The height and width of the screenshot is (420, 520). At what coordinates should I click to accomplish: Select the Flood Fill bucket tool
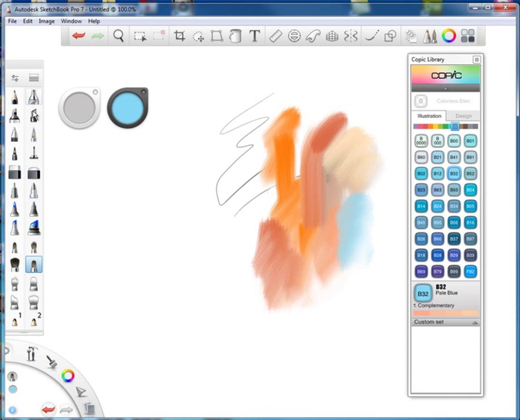click(x=235, y=36)
